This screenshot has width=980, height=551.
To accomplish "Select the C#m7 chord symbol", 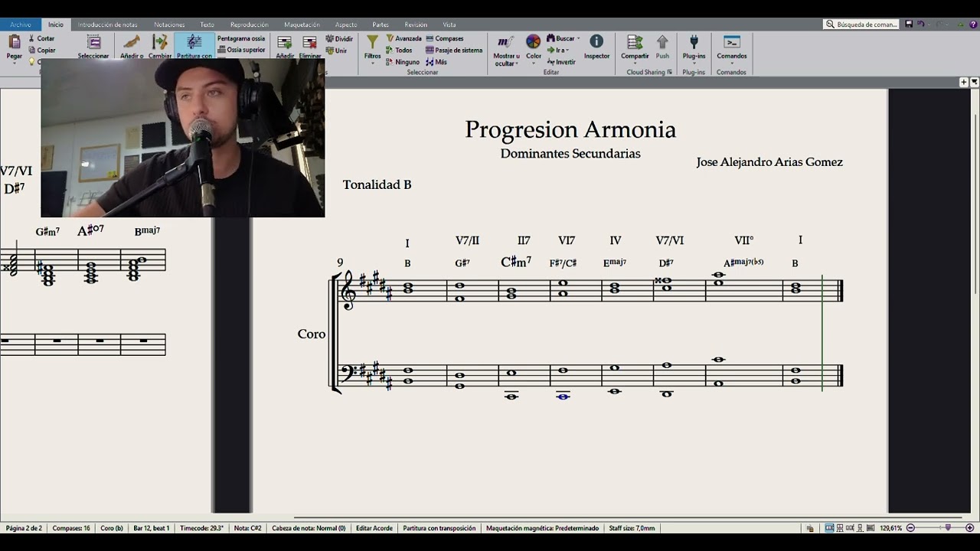I will (x=516, y=262).
